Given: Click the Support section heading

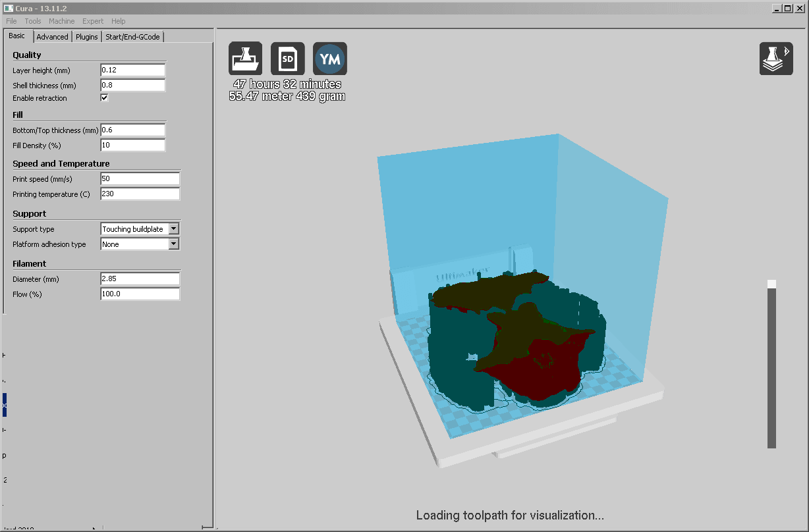Looking at the screenshot, I should click(30, 213).
